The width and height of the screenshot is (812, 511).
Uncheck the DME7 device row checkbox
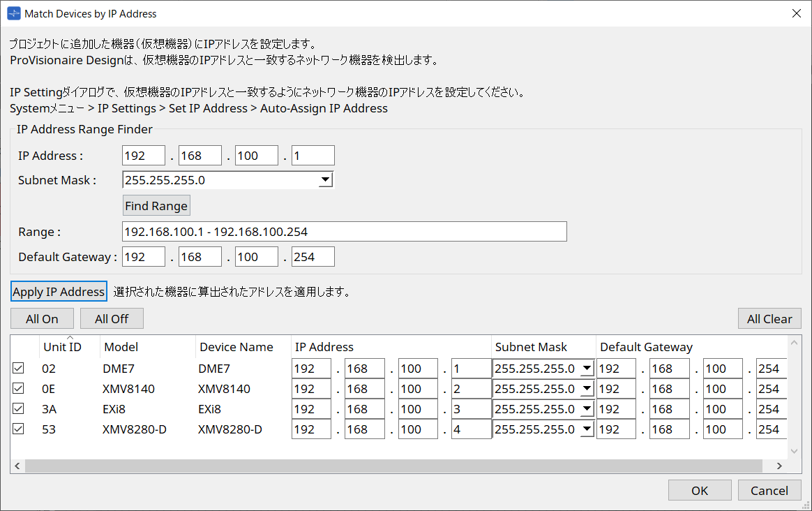click(x=18, y=369)
